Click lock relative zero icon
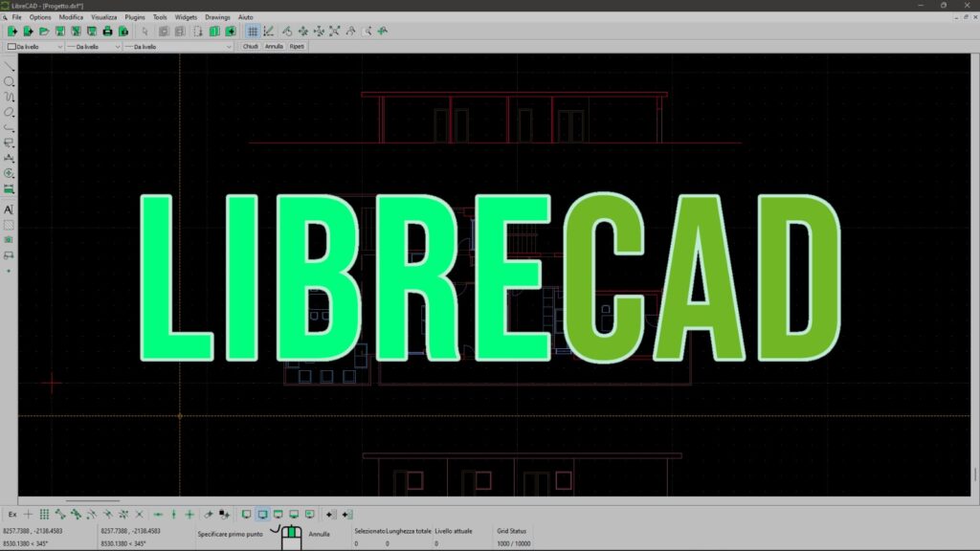This screenshot has width=980, height=551. (x=224, y=514)
